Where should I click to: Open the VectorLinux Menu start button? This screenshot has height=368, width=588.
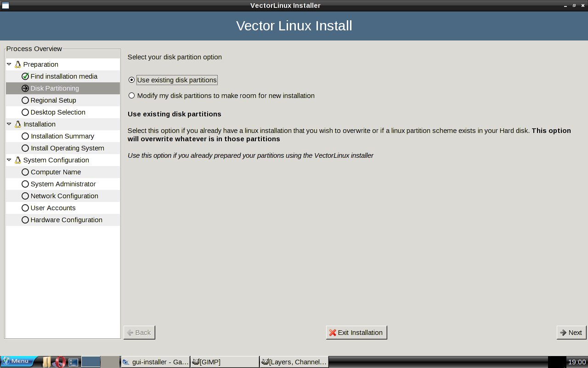(18, 362)
